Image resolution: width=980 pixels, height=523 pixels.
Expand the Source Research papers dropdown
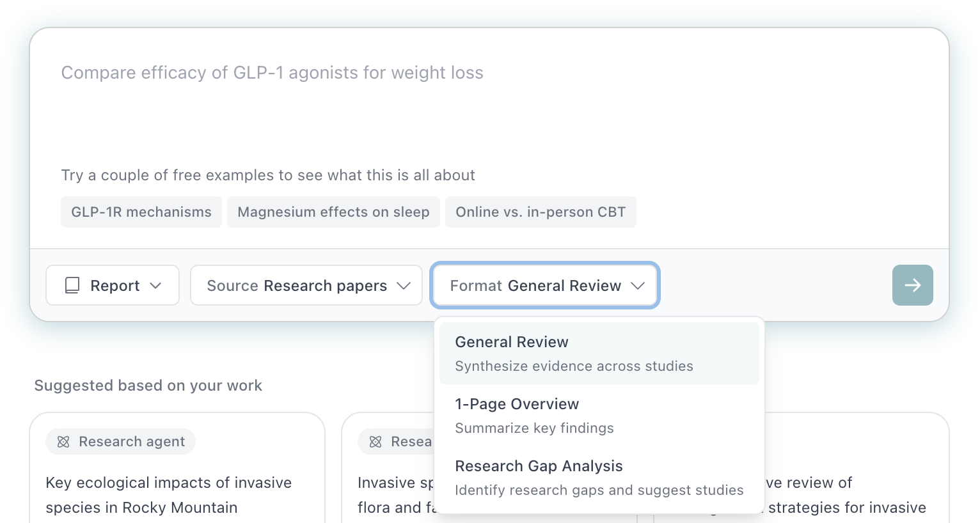[306, 286]
